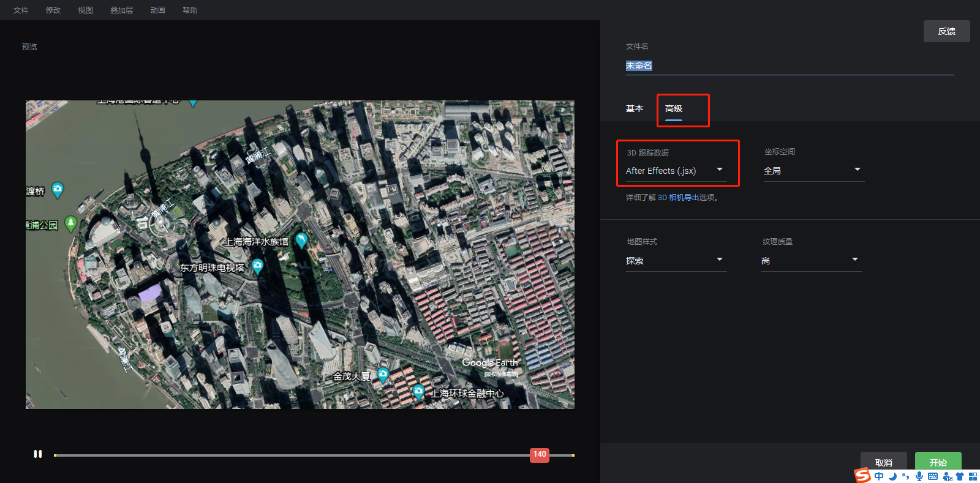980x483 pixels.
Task: Open the 叠加层 menu
Action: (x=121, y=10)
